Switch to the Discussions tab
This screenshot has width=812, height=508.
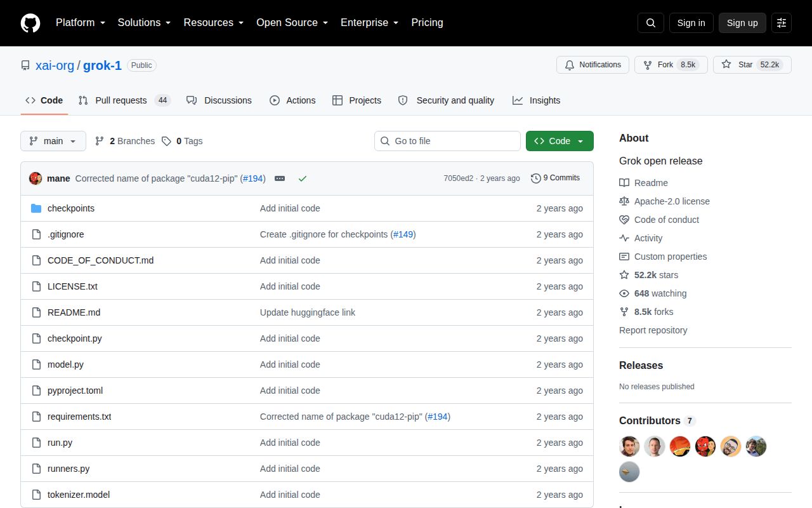[219, 100]
